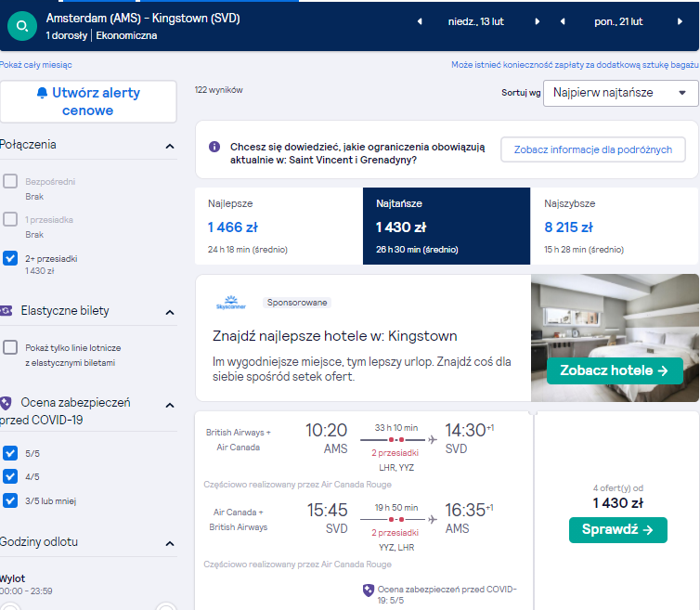
Task: Click outbound 2 przesiadki LHR, YYZ
Action: (x=395, y=460)
